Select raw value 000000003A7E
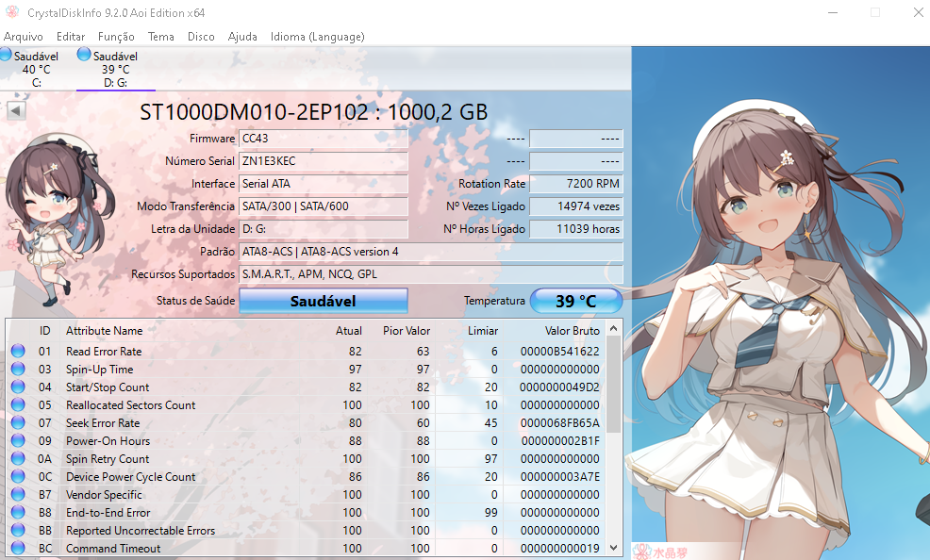This screenshot has height=560, width=930. (560, 477)
